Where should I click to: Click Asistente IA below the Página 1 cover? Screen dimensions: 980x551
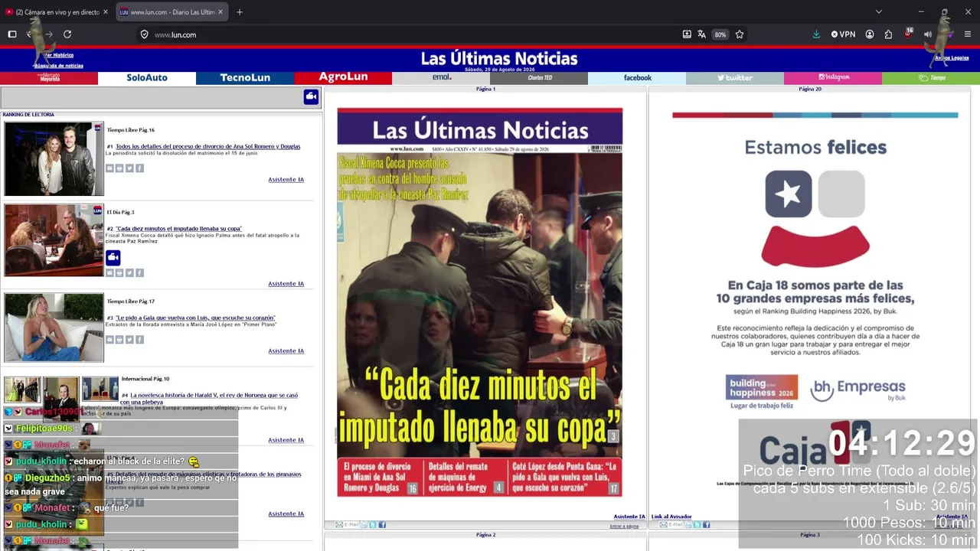629,517
